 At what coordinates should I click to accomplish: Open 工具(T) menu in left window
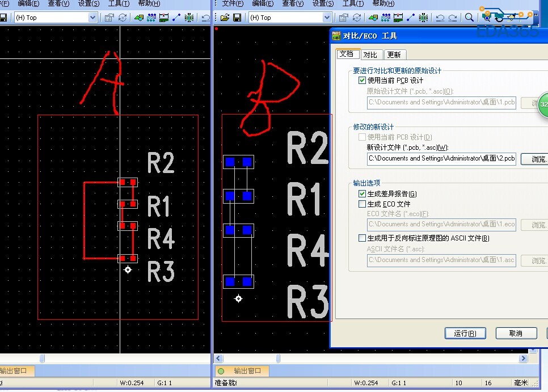(119, 3)
